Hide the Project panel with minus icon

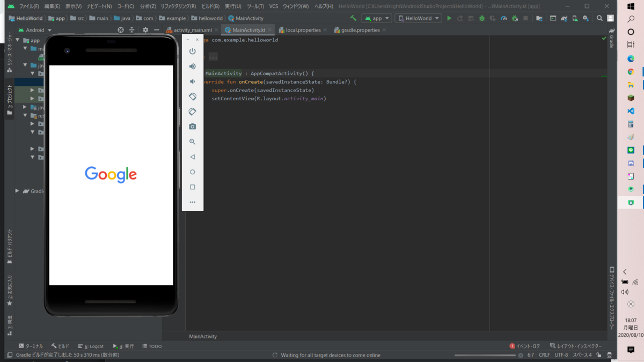pos(156,30)
